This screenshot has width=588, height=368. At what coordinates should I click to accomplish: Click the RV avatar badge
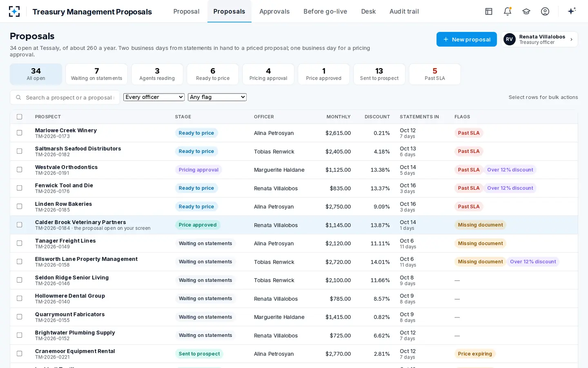(x=509, y=39)
